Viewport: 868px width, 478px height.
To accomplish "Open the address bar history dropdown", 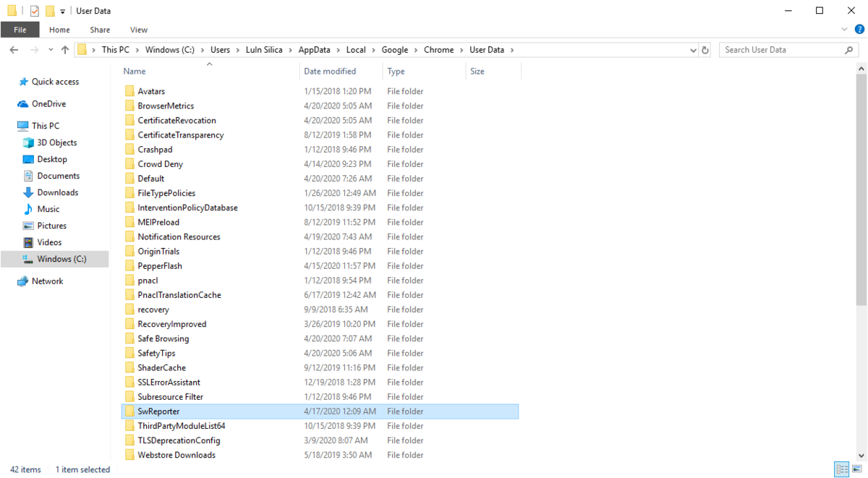I will tap(693, 50).
